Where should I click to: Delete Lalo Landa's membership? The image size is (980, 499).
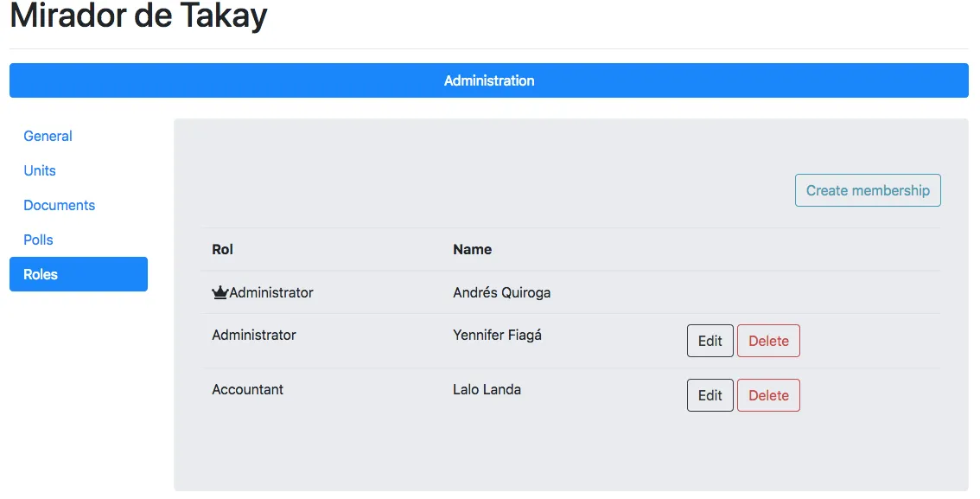click(x=768, y=395)
